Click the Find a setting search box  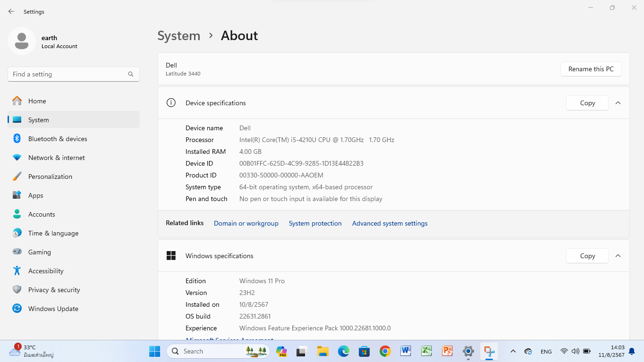[x=73, y=74]
